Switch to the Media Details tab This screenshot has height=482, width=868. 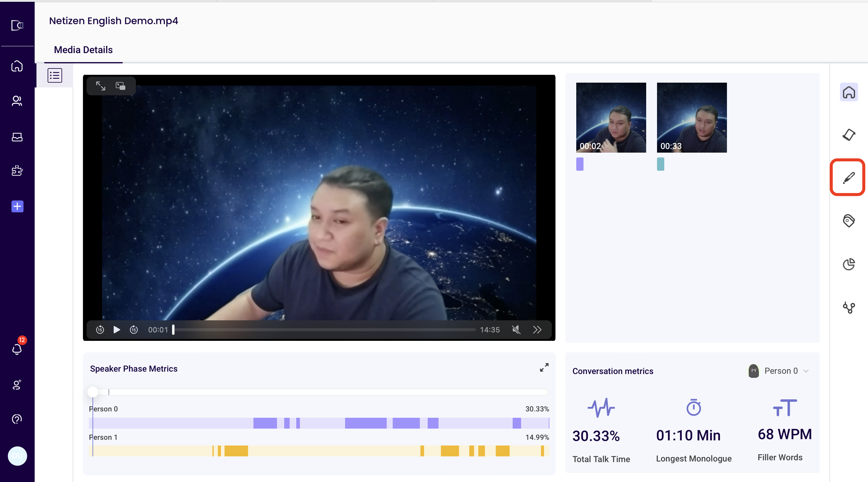(x=83, y=49)
